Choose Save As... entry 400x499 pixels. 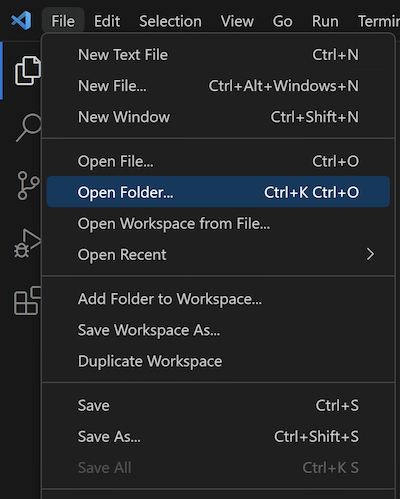click(x=218, y=437)
